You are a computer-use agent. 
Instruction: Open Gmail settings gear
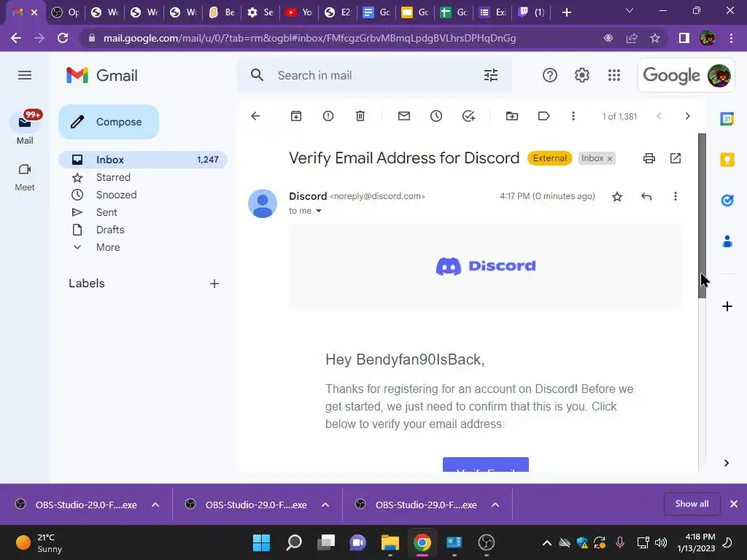pyautogui.click(x=581, y=75)
